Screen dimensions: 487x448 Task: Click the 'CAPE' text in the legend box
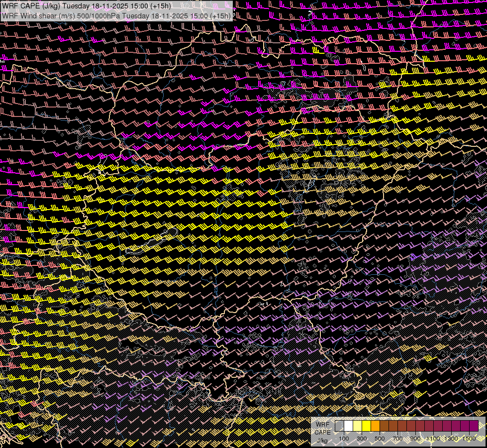pyautogui.click(x=322, y=432)
